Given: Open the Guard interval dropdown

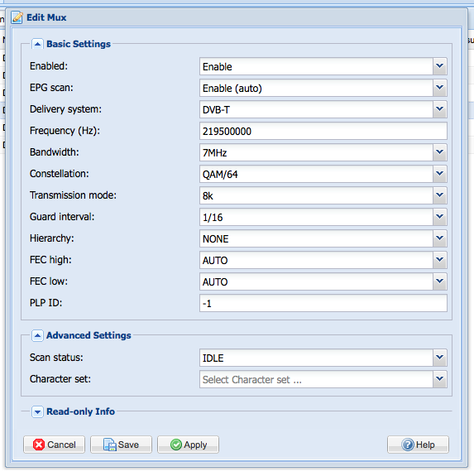Looking at the screenshot, I should [440, 217].
